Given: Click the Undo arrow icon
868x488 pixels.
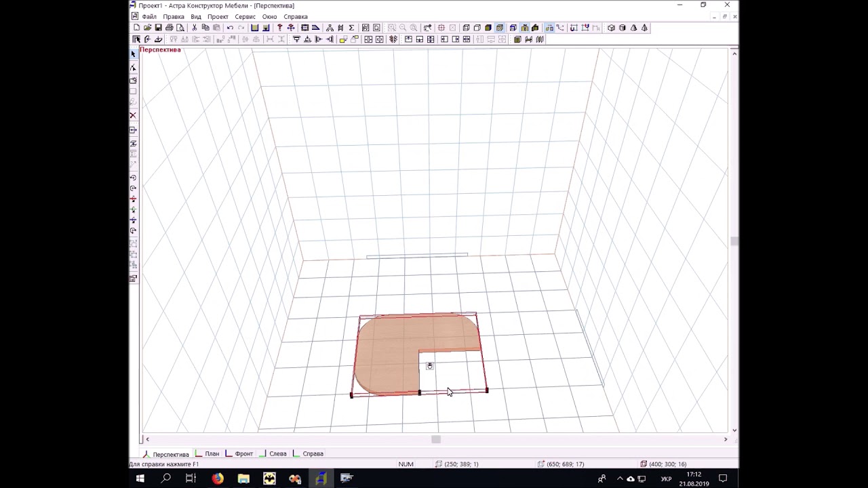Looking at the screenshot, I should tap(230, 28).
